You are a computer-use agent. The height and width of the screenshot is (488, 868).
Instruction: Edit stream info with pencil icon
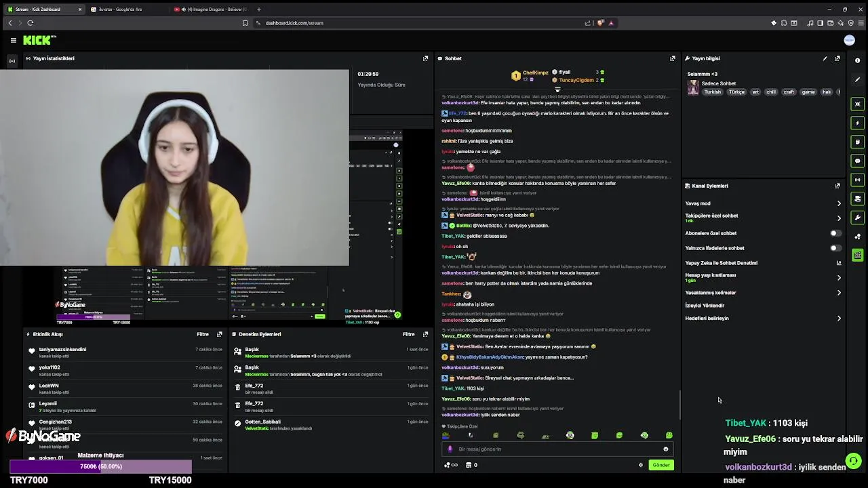coord(825,58)
